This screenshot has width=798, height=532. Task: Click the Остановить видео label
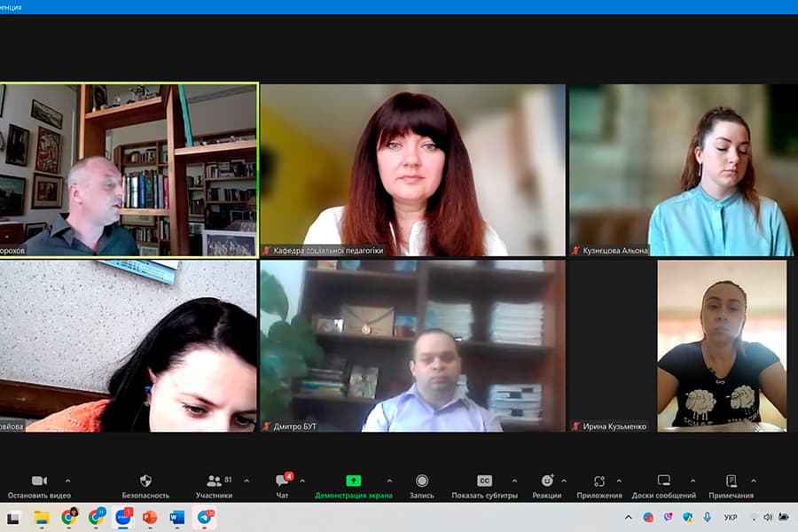point(39,496)
